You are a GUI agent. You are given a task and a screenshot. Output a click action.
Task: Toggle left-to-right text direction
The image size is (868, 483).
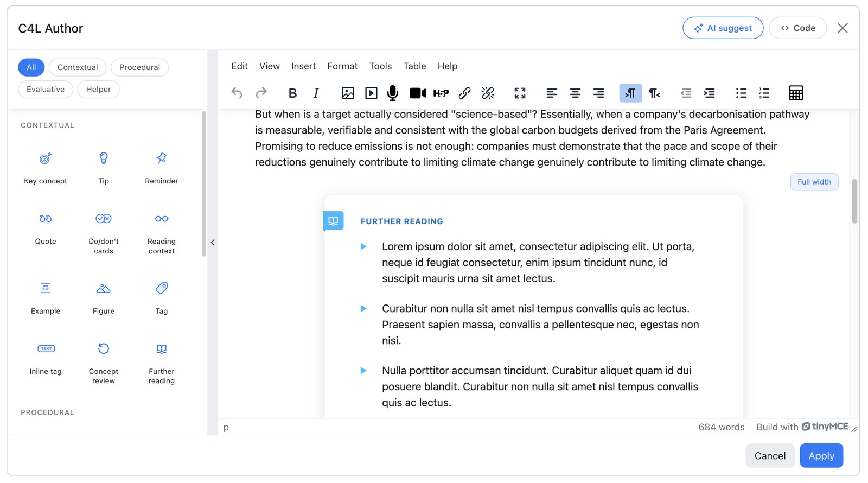[630, 93]
